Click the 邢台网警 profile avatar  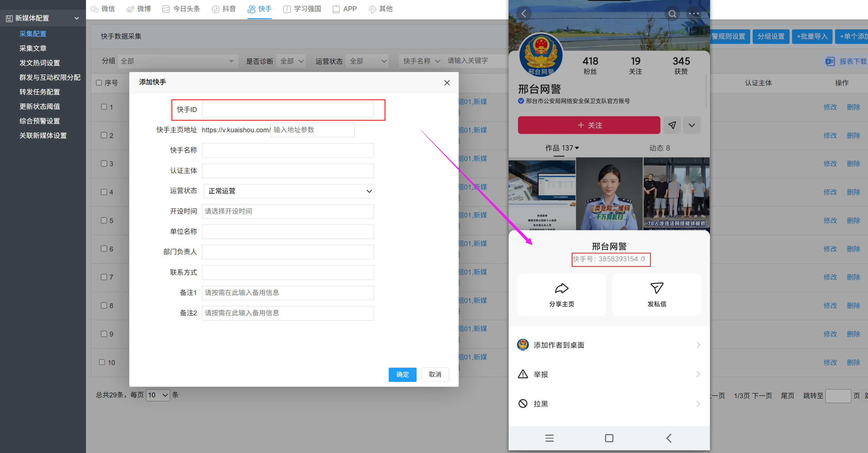tap(541, 55)
